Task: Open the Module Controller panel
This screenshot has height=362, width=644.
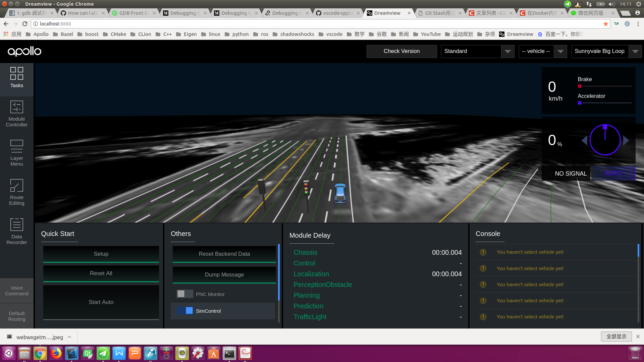Action: pyautogui.click(x=16, y=114)
